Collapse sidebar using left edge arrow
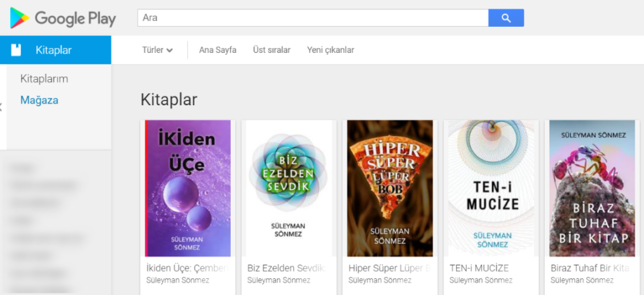Viewport: 644px width, 295px height. tap(1, 107)
